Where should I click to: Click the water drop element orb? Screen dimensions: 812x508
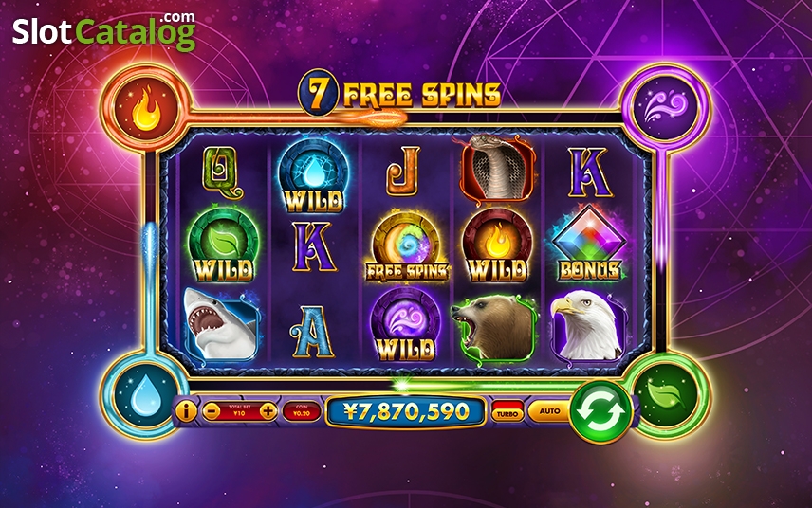(x=146, y=394)
